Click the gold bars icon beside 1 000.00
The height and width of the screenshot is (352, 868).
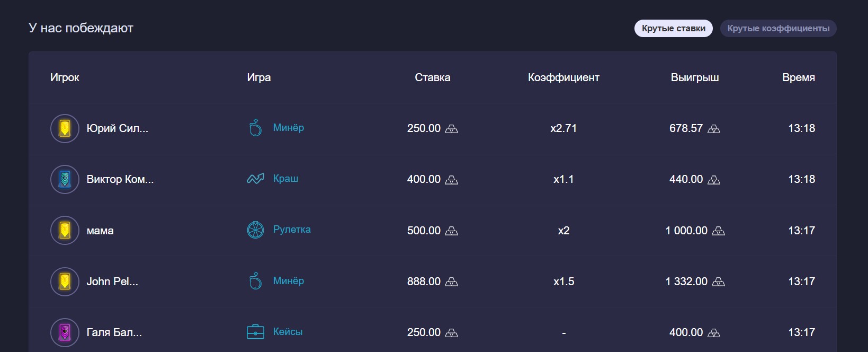718,231
